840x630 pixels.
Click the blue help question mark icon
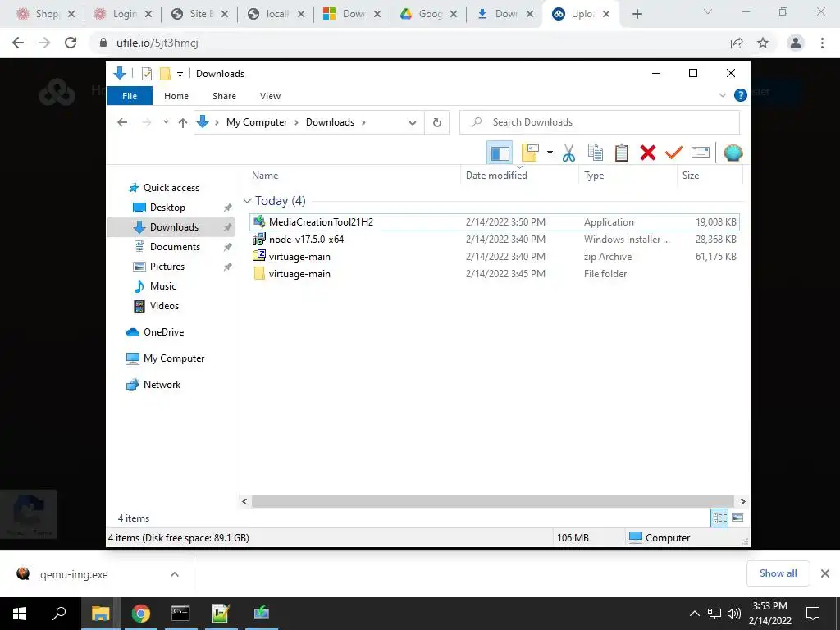(741, 95)
